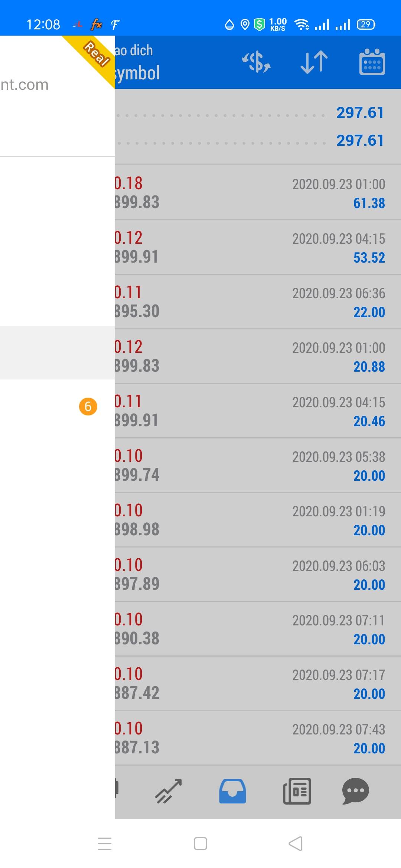Tap the symbol filter dollar icon
This screenshot has width=401, height=868.
pos(256,62)
